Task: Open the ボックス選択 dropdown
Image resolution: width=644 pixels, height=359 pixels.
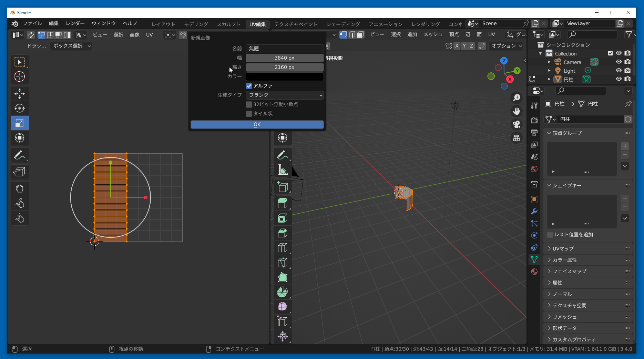Action: click(x=71, y=46)
